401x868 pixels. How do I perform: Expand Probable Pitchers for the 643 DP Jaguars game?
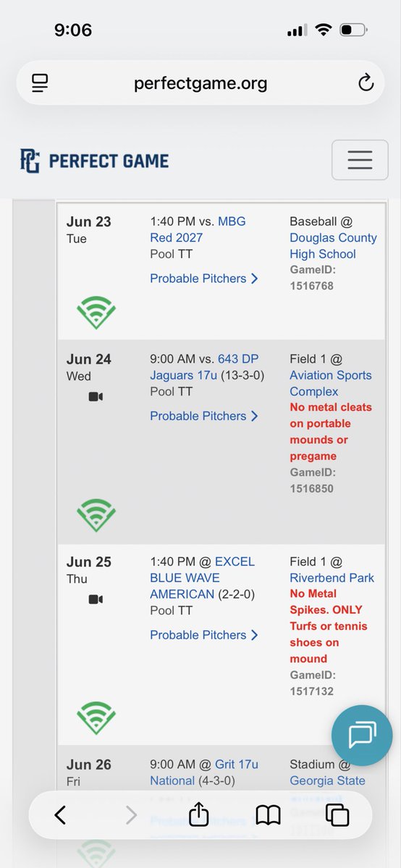(204, 416)
